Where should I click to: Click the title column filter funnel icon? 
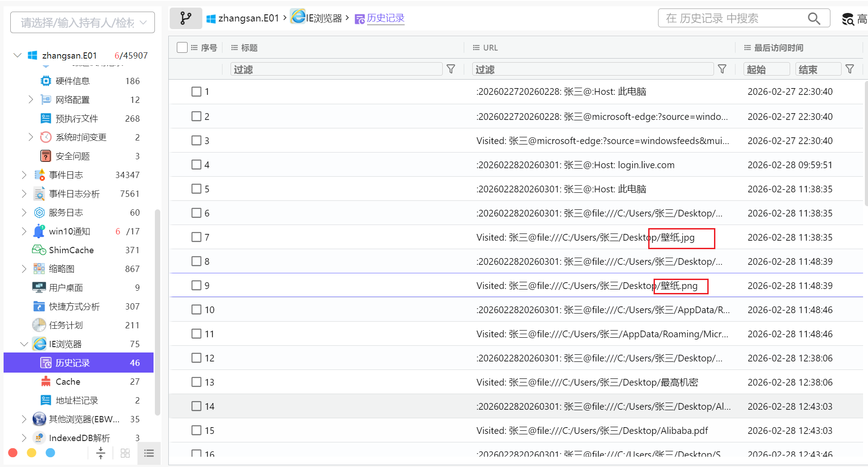tap(451, 69)
